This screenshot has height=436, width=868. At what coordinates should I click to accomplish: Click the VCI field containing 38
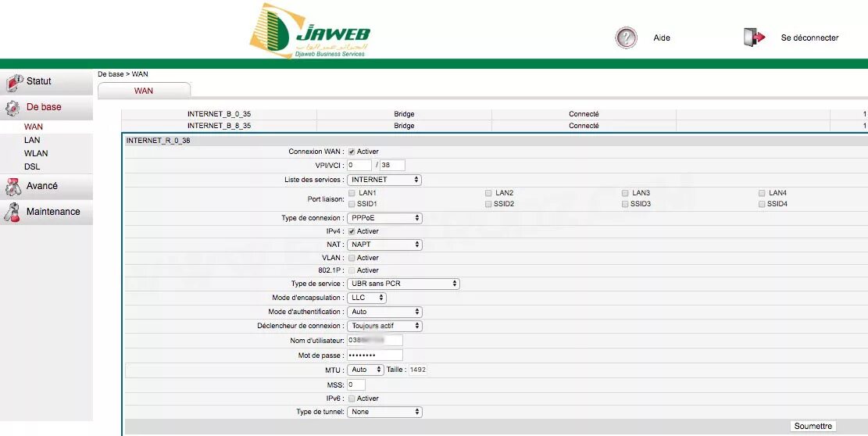(392, 165)
